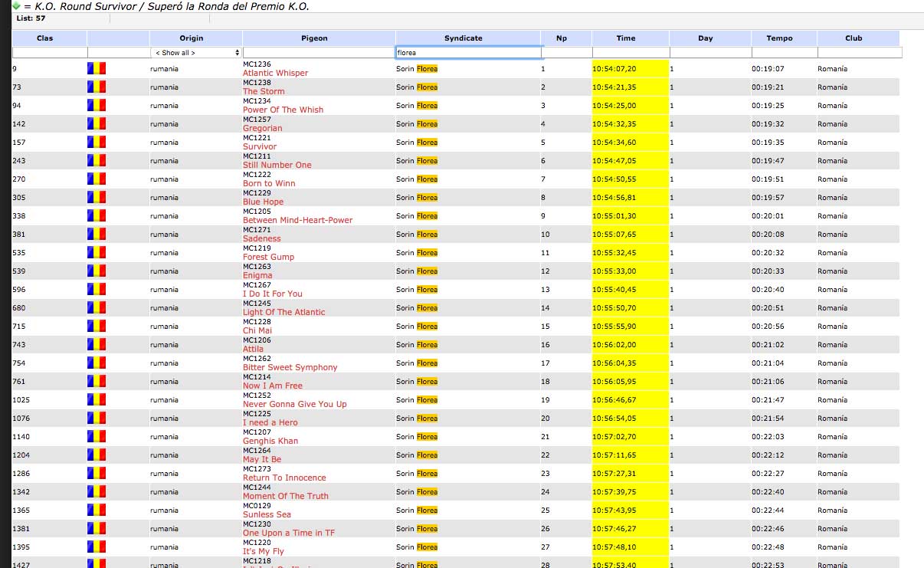Image resolution: width=924 pixels, height=568 pixels.
Task: Open the Gregorian pigeon link
Action: tap(262, 128)
